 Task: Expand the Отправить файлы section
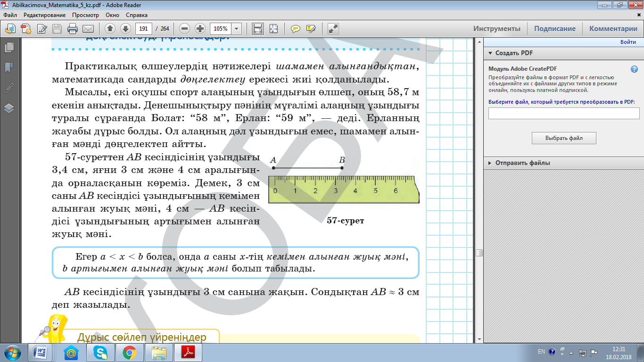point(490,163)
